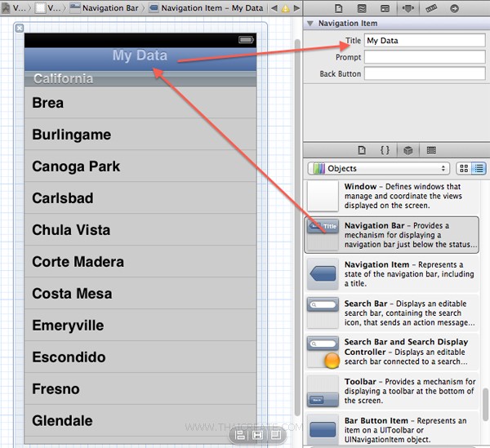This screenshot has height=448, width=490.
Task: Select the Emeryville table row
Action: point(140,326)
